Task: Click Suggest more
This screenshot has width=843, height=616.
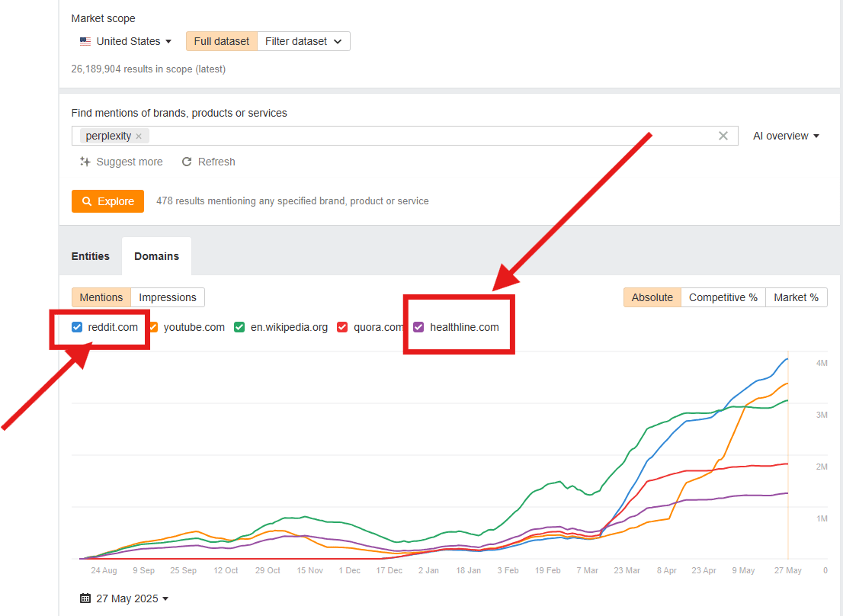Action: 121,162
